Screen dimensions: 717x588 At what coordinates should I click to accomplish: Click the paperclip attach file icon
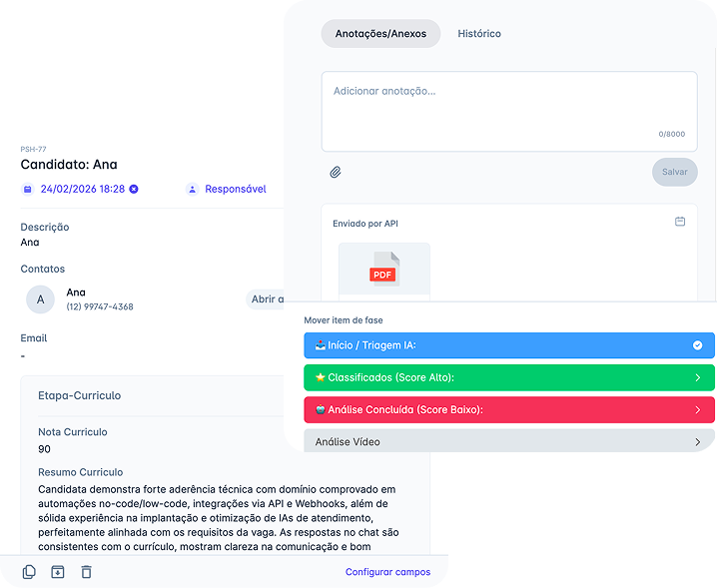click(336, 172)
